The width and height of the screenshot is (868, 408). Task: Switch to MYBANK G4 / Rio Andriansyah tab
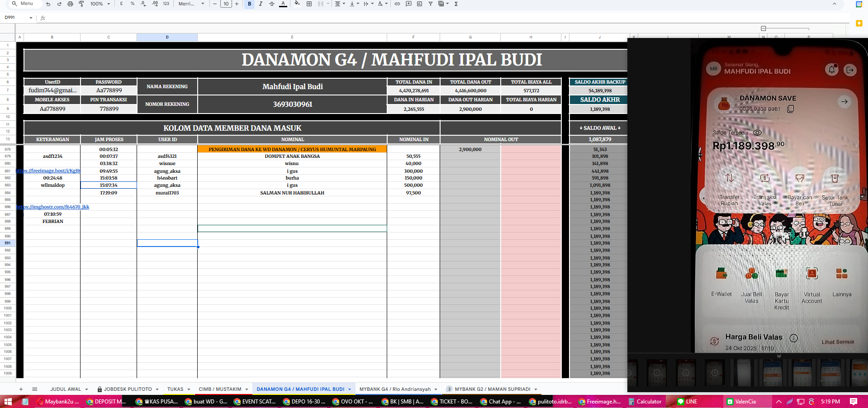[395, 389]
